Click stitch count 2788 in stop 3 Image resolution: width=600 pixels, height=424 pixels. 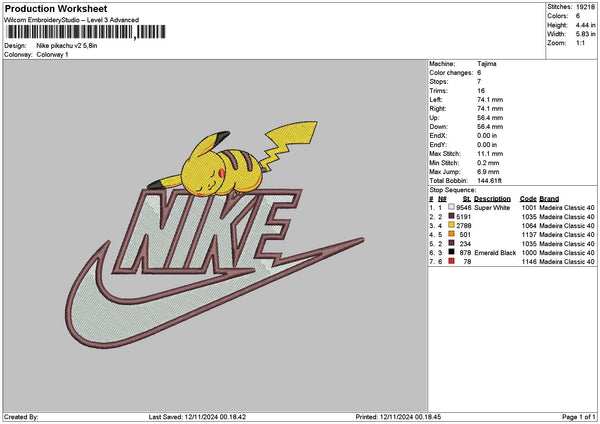pyautogui.click(x=464, y=226)
